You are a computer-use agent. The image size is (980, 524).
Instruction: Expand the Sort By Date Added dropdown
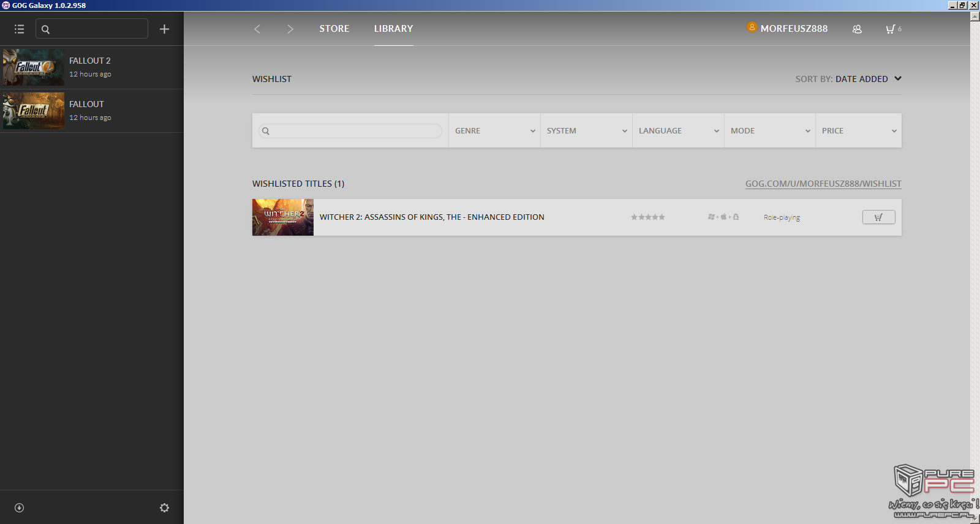pyautogui.click(x=848, y=79)
